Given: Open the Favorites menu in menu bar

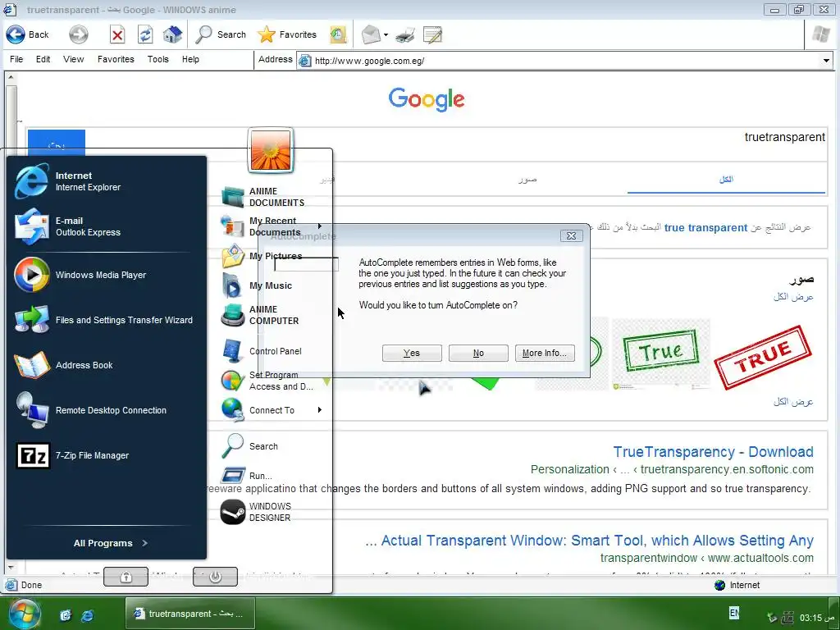Looking at the screenshot, I should tap(116, 59).
